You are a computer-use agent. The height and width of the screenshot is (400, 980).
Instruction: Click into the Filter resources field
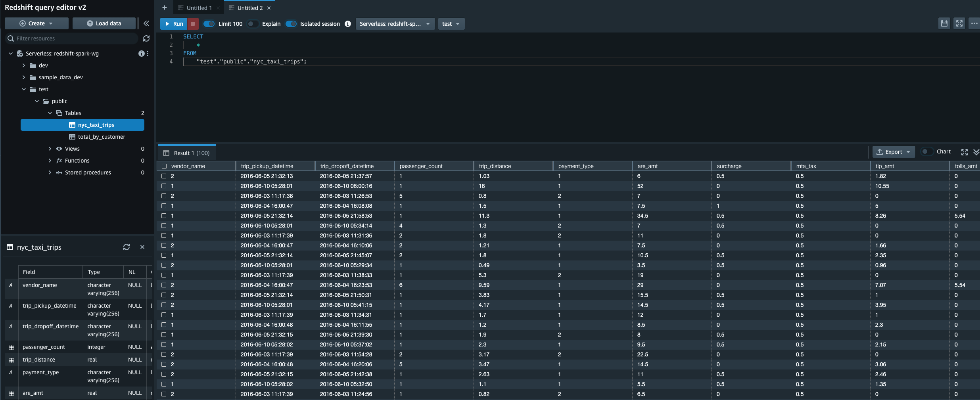(71, 38)
